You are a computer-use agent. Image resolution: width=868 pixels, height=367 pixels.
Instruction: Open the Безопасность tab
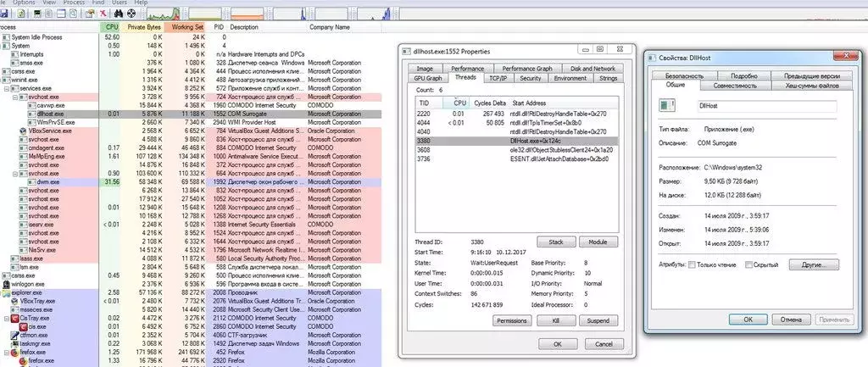pos(684,75)
